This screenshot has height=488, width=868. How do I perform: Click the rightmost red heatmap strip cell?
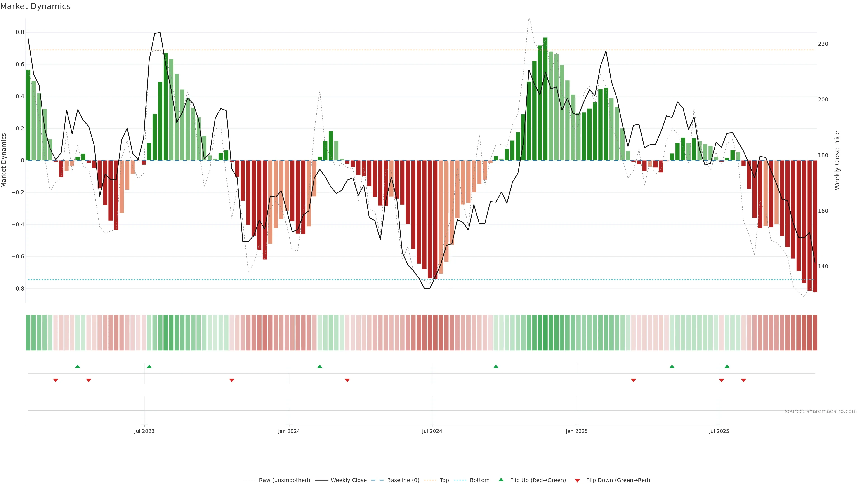(815, 332)
